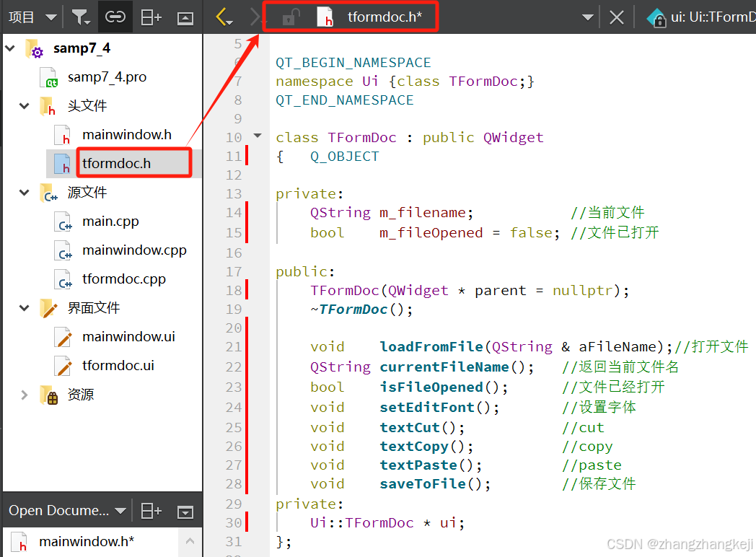Collapse the 头文件 folder
Viewport: 756px width, 557px height.
pos(24,105)
